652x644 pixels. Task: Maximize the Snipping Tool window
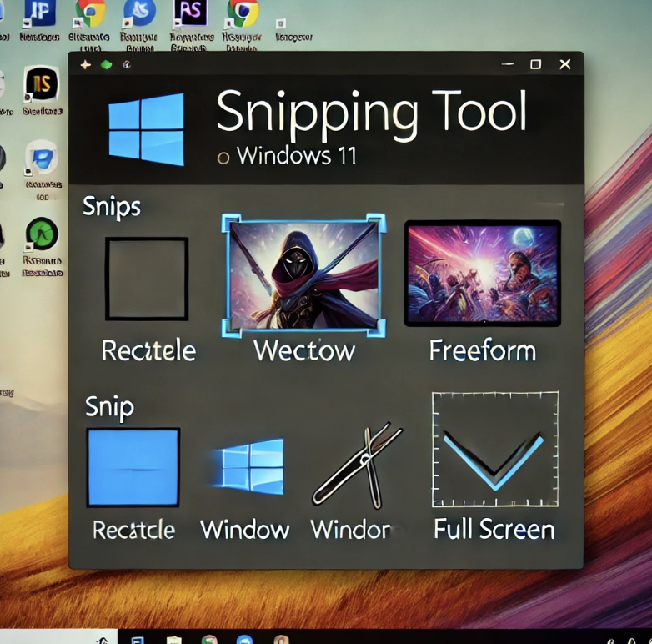(535, 64)
